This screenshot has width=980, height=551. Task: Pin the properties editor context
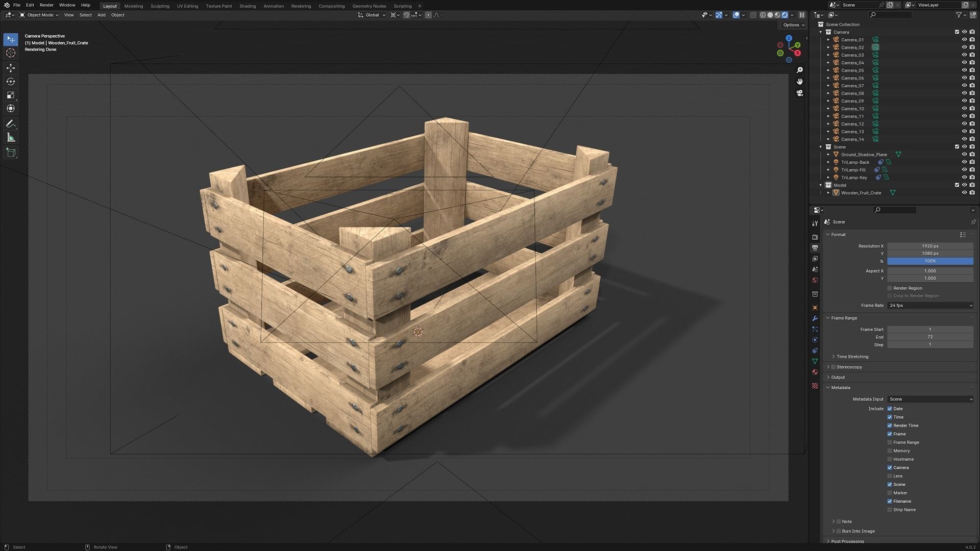973,222
